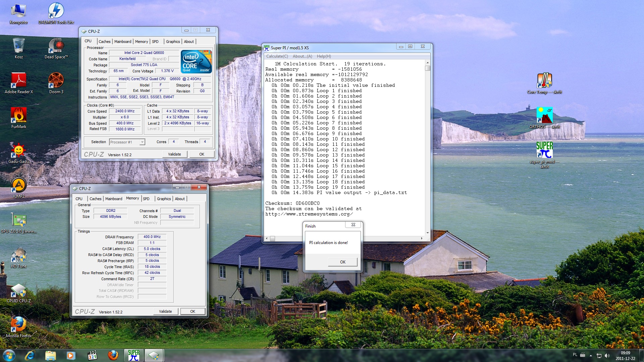Screen dimensions: 644x362
Task: Switch to Super PI via its taskbar button
Action: coord(133,355)
